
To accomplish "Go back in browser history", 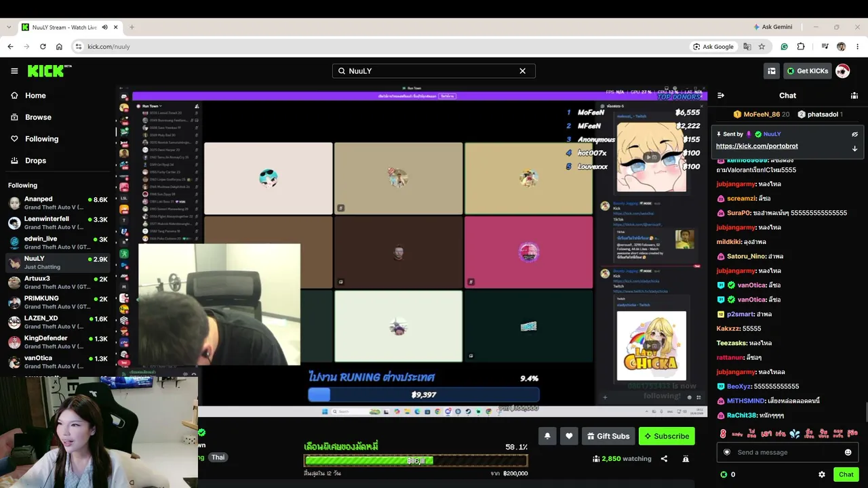I will point(10,47).
